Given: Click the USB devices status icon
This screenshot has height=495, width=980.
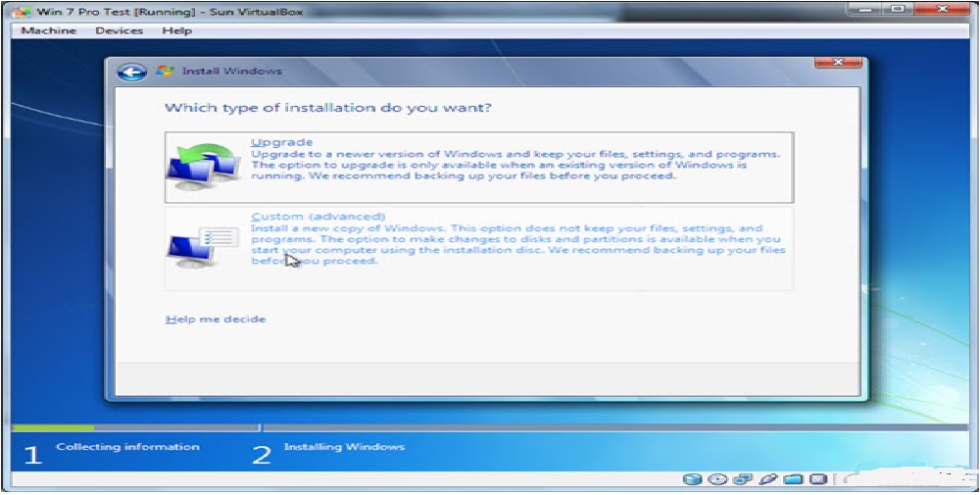Looking at the screenshot, I should coord(768,479).
